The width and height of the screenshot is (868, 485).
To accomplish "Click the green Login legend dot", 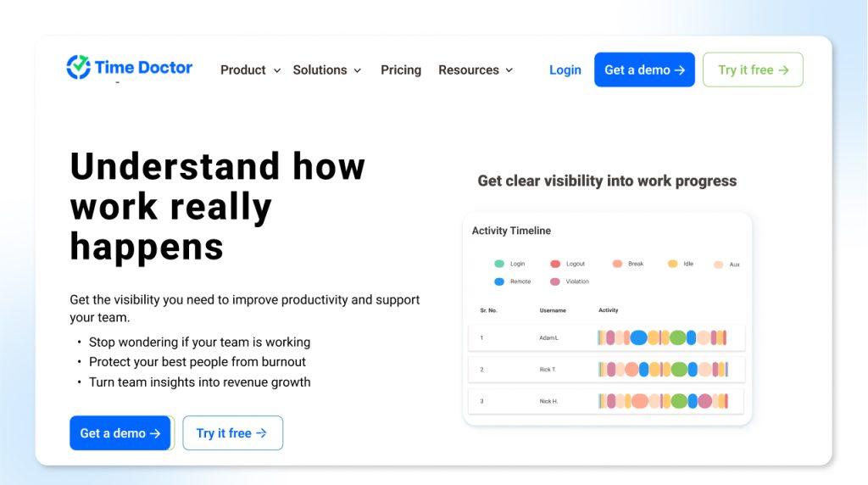I will (x=499, y=264).
